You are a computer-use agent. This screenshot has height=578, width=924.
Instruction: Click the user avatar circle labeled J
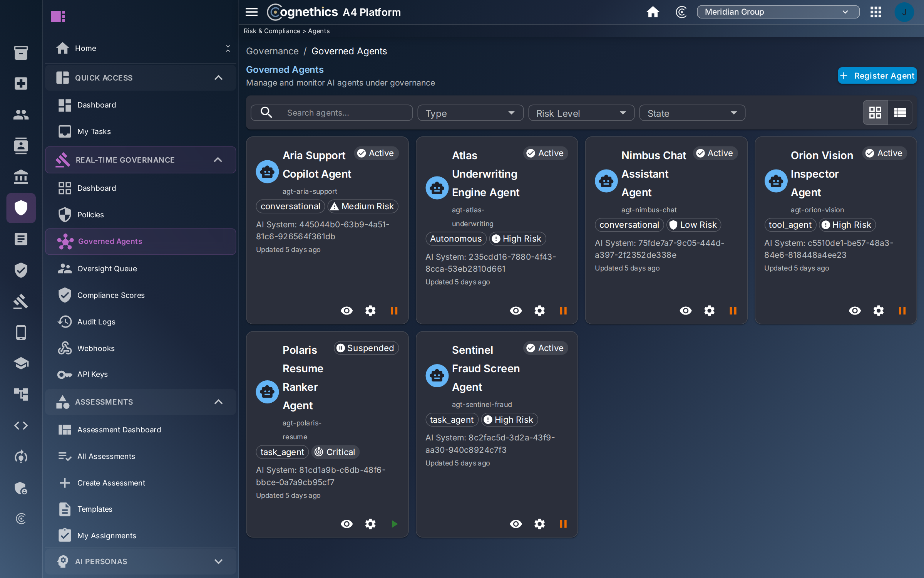point(904,12)
